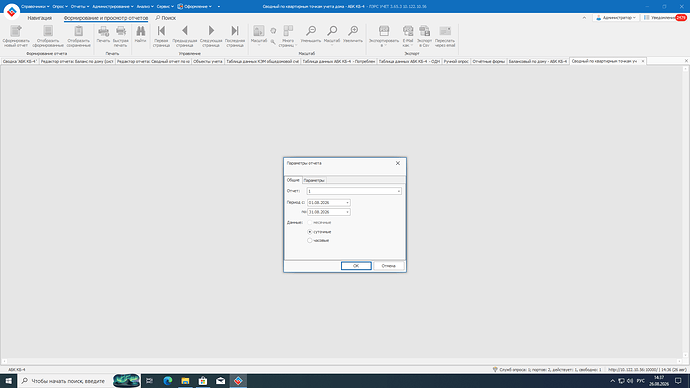
Task: Open the 'Отчет' combo box dropdown
Action: coord(399,191)
